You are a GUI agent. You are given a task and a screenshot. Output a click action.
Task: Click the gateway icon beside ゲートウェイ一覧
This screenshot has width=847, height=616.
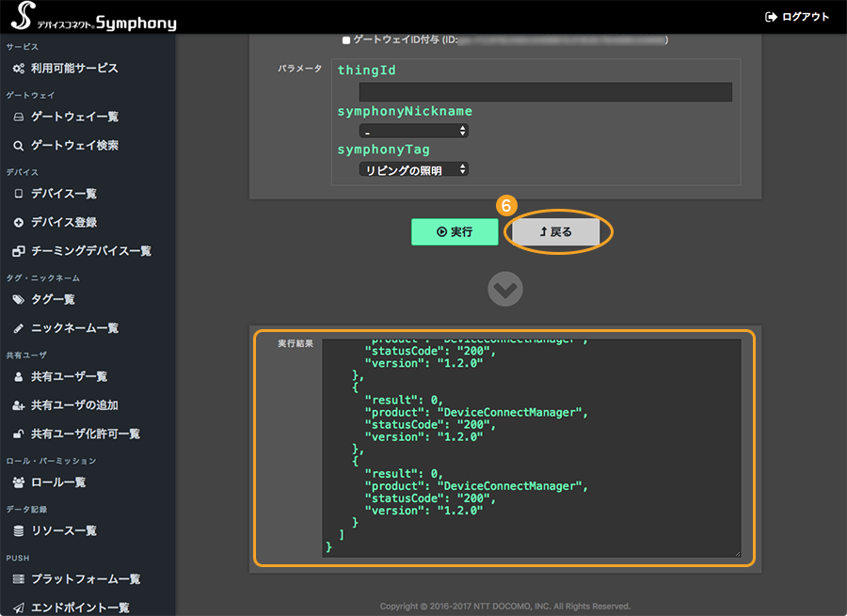coord(19,118)
